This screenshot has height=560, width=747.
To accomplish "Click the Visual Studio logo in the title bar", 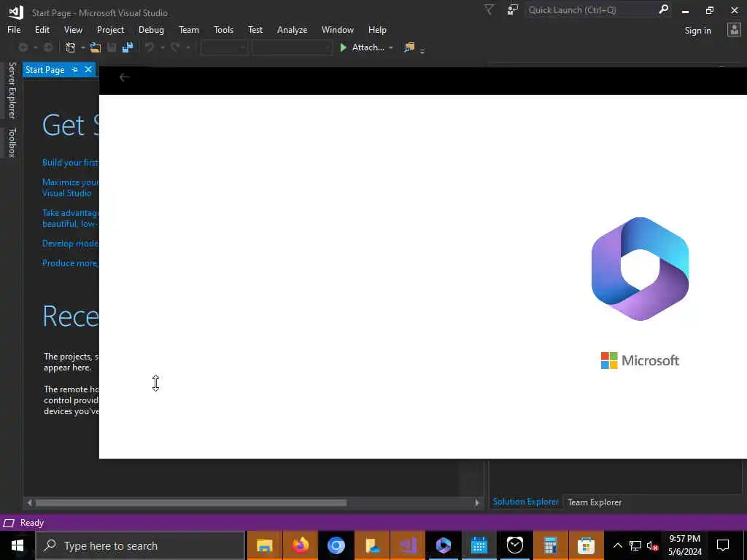I will (16, 12).
